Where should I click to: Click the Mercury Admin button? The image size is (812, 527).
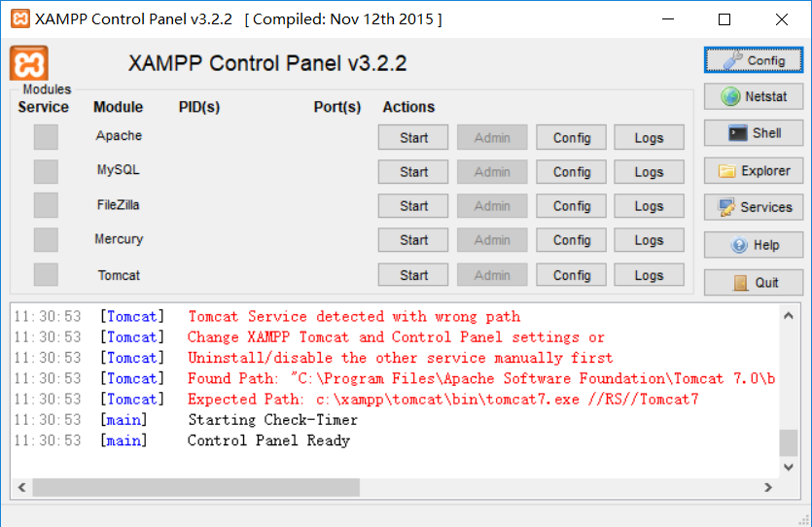[492, 240]
